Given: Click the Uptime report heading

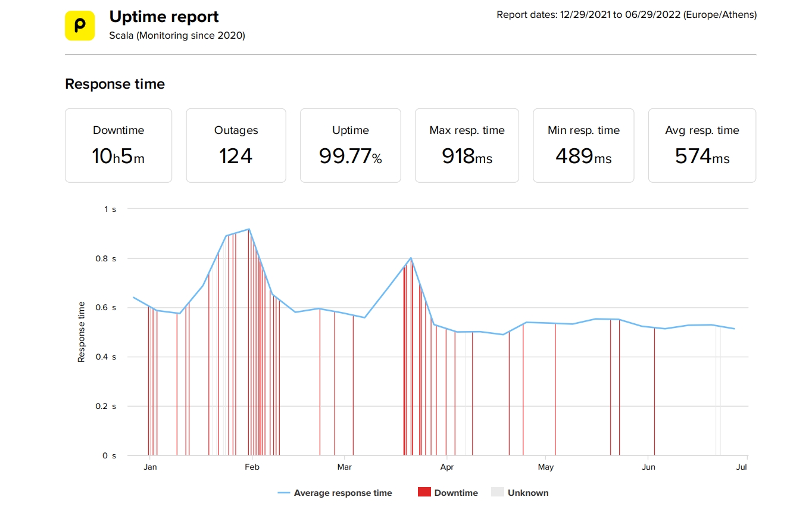Looking at the screenshot, I should (164, 17).
